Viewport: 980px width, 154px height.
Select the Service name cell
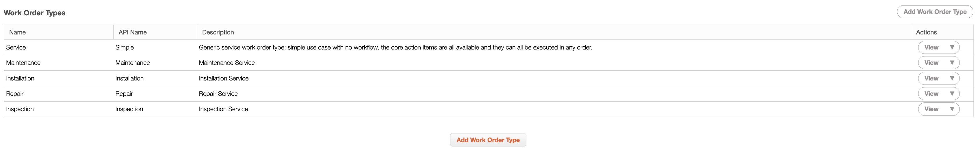click(x=16, y=48)
